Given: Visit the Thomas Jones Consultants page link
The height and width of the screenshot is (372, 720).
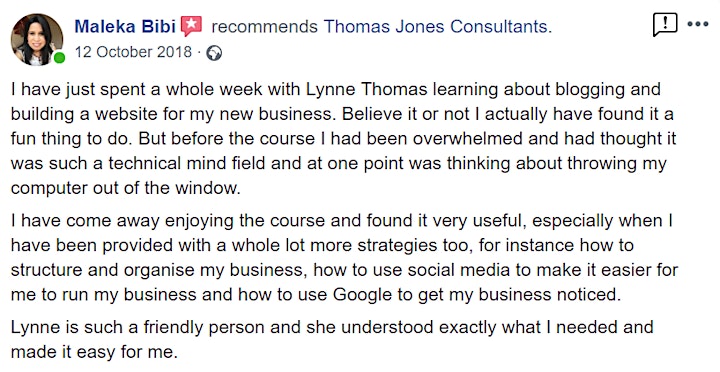Looking at the screenshot, I should coord(438,27).
